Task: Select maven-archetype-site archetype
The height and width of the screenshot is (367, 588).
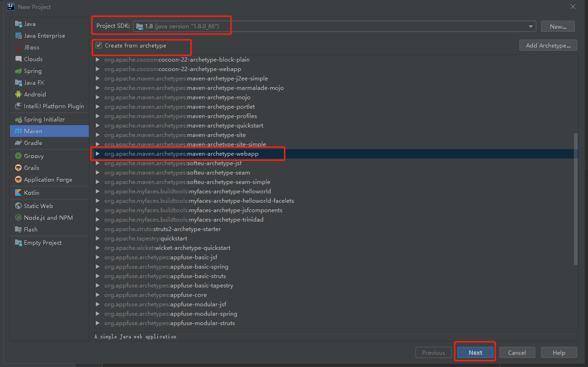Action: 175,135
